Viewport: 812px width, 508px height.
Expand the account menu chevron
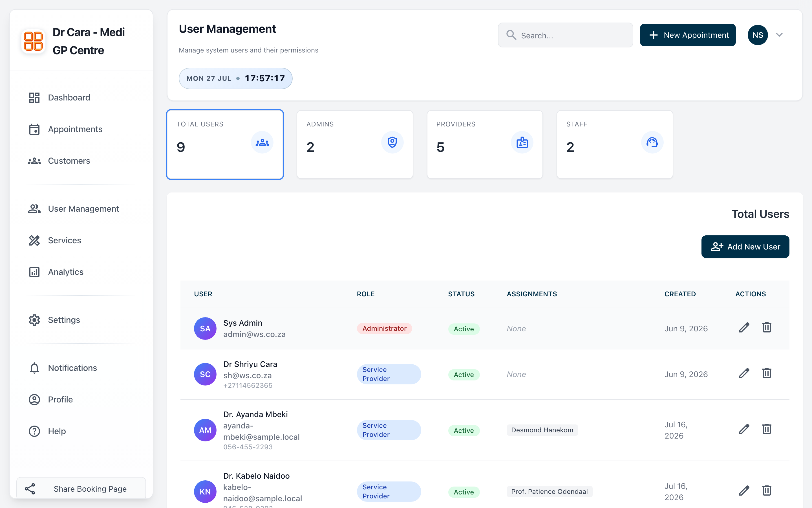779,35
